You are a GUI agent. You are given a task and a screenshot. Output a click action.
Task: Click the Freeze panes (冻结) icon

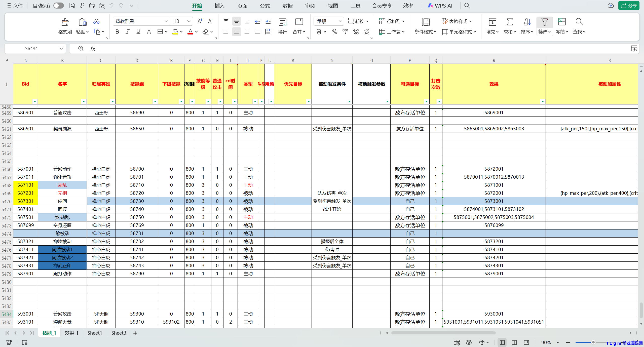pyautogui.click(x=562, y=22)
